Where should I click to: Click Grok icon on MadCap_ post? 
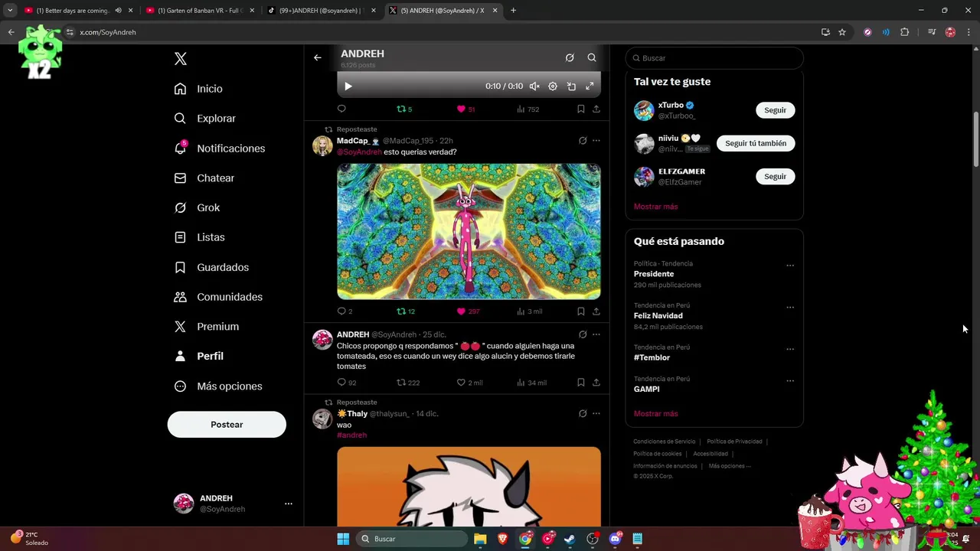pos(583,141)
